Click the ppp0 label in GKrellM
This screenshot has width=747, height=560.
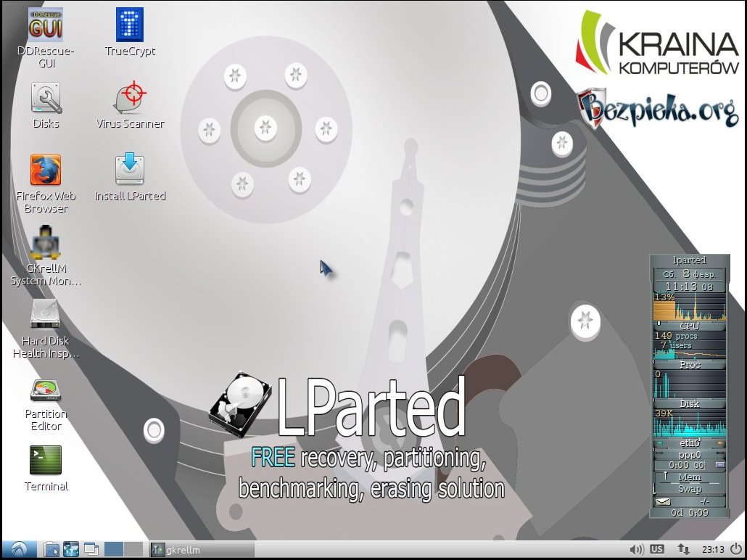tap(690, 455)
